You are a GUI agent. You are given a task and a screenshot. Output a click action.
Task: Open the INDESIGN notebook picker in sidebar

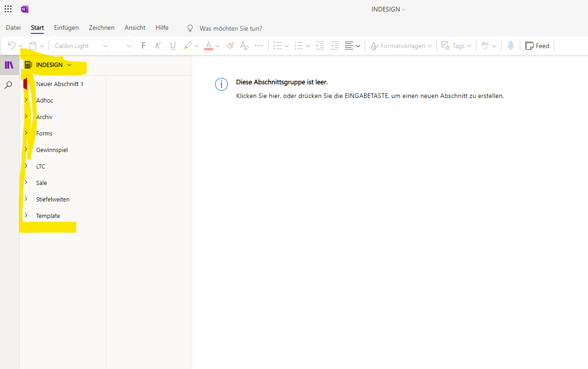click(x=48, y=65)
